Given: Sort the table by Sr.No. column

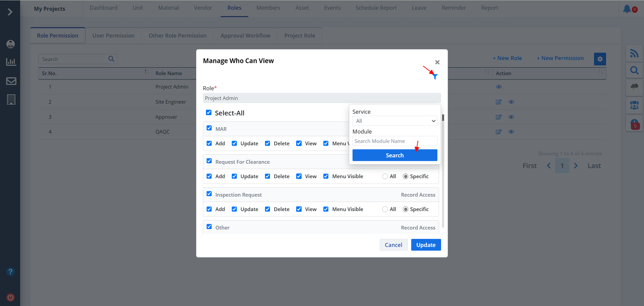Looking at the screenshot, I should [x=146, y=72].
